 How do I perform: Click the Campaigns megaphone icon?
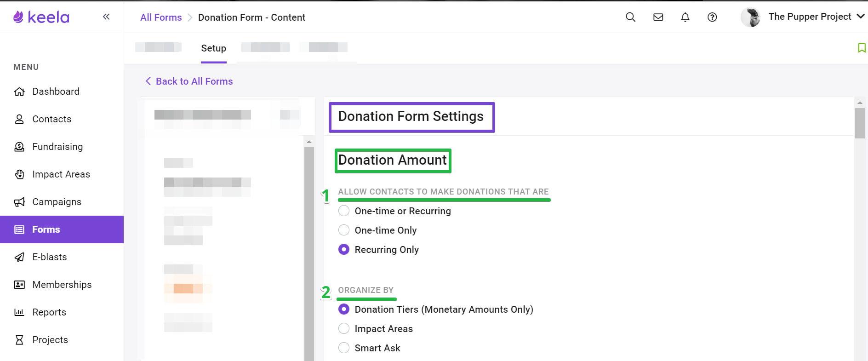point(19,202)
